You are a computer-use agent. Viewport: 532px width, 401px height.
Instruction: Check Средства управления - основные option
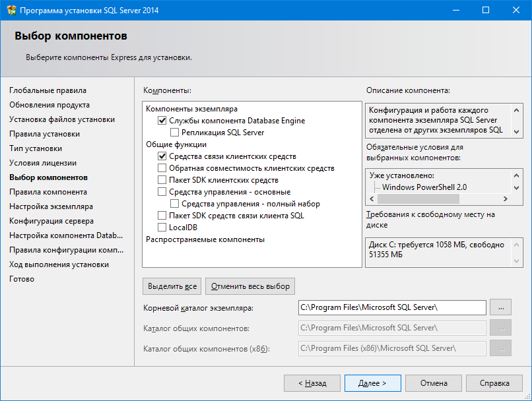pos(162,192)
